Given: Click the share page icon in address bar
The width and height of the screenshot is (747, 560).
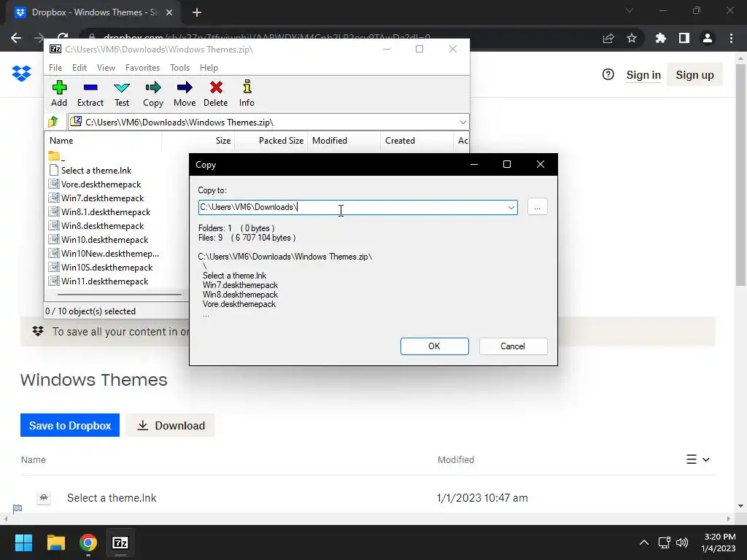Looking at the screenshot, I should [608, 38].
